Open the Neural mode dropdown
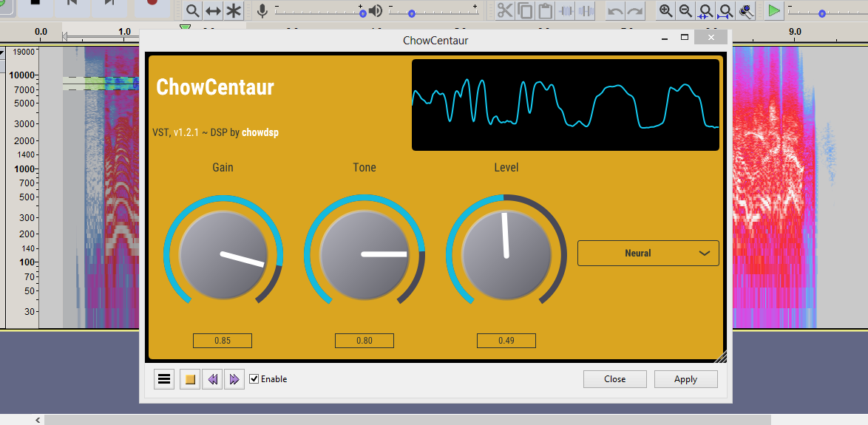 point(648,254)
